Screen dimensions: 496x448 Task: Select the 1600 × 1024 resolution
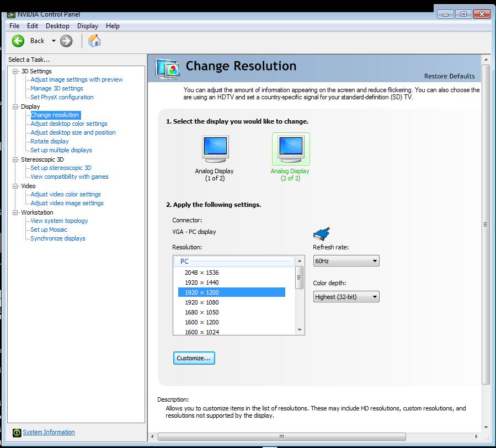[202, 332]
